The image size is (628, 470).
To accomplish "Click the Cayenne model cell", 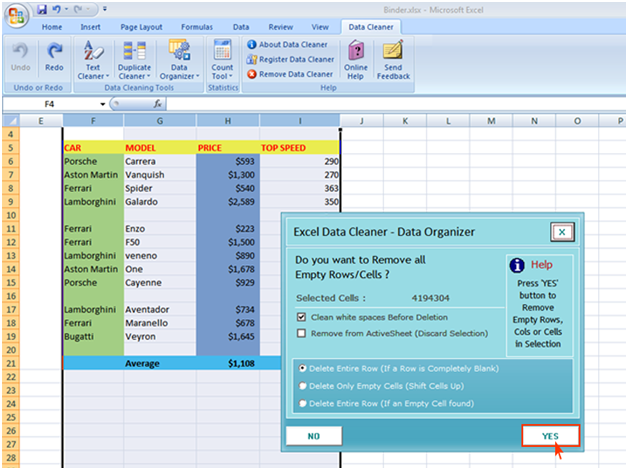I will click(160, 282).
